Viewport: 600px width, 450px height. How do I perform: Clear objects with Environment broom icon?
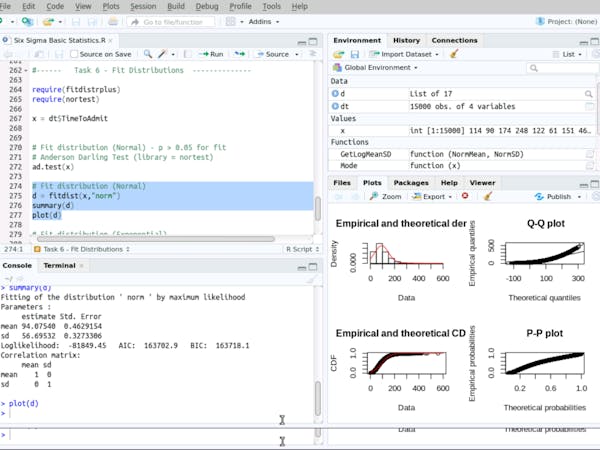point(454,54)
